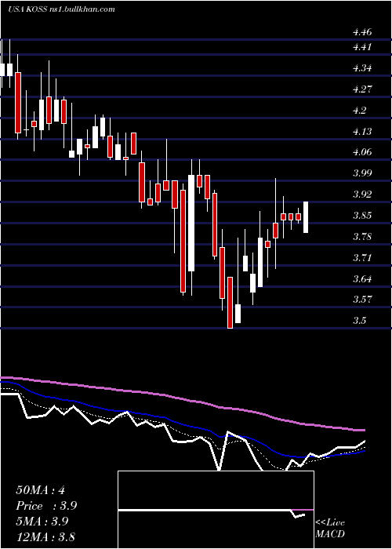Click the 4.46 price axis label
Viewport: 392px width, 549px height.
(x=362, y=33)
